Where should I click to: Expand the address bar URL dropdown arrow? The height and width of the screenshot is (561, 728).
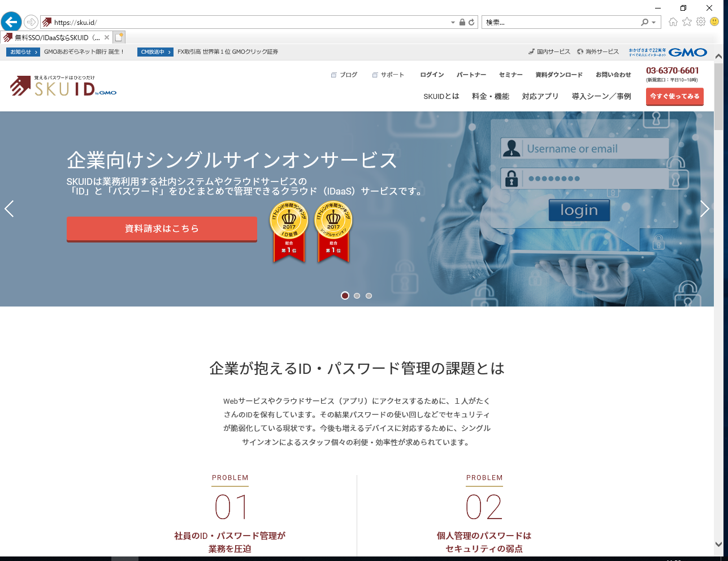pyautogui.click(x=453, y=23)
